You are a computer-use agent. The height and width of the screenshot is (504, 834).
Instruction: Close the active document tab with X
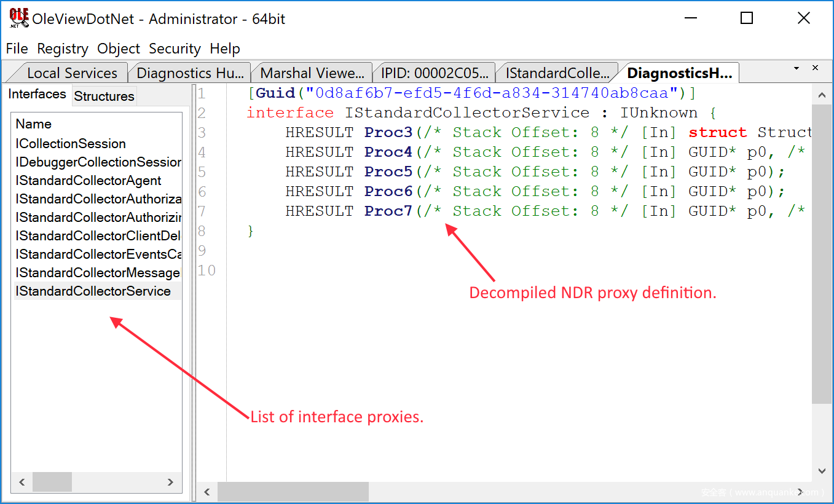(816, 68)
